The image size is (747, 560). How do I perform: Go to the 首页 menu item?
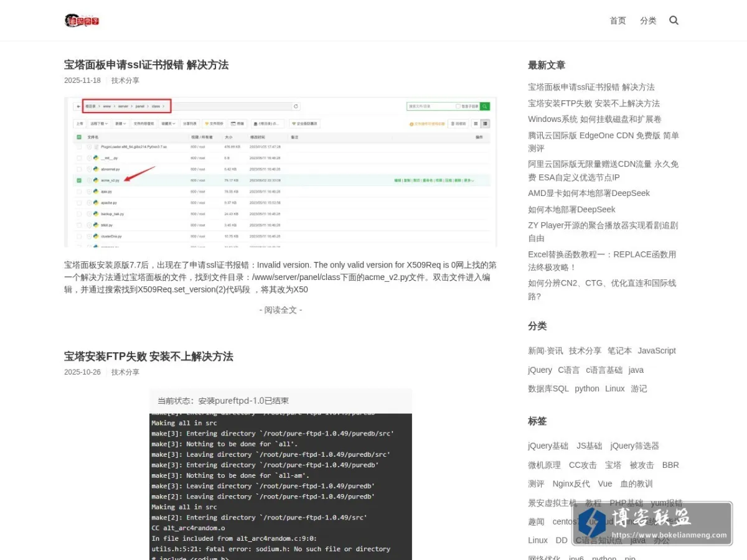coord(618,21)
